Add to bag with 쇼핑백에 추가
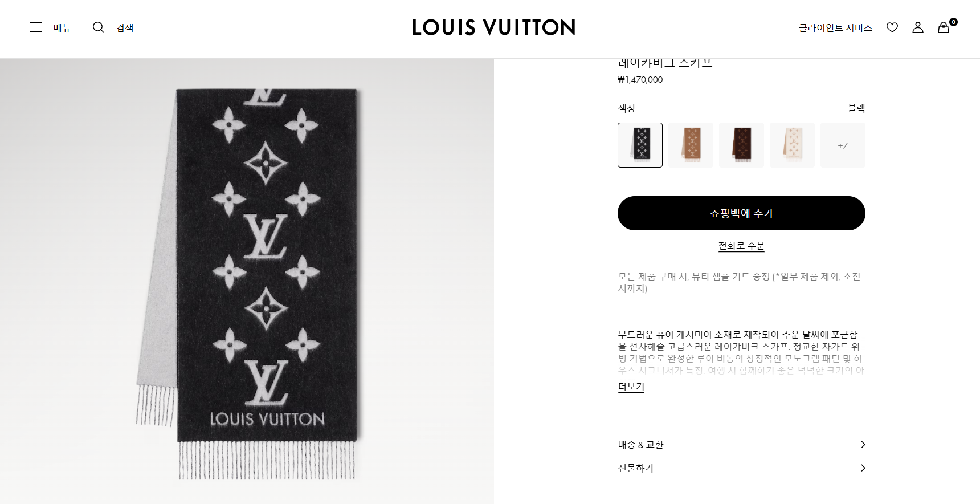Screen dimensions: 980x504 pos(741,213)
